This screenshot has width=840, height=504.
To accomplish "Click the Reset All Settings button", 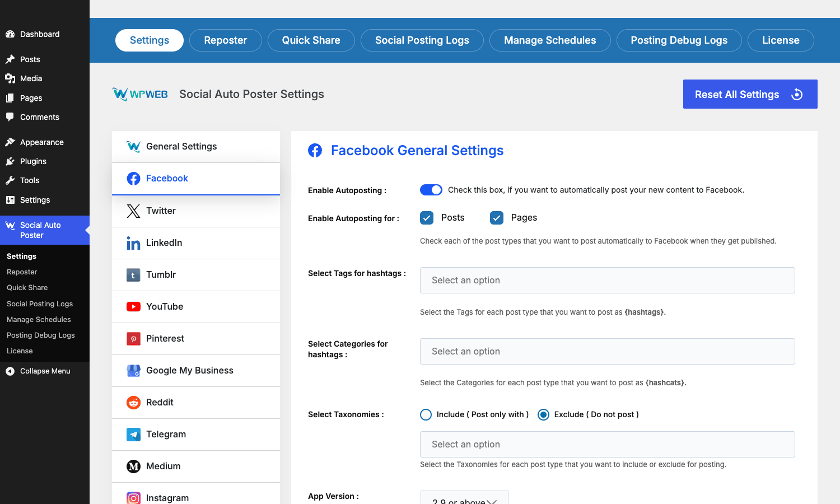I will coord(750,94).
